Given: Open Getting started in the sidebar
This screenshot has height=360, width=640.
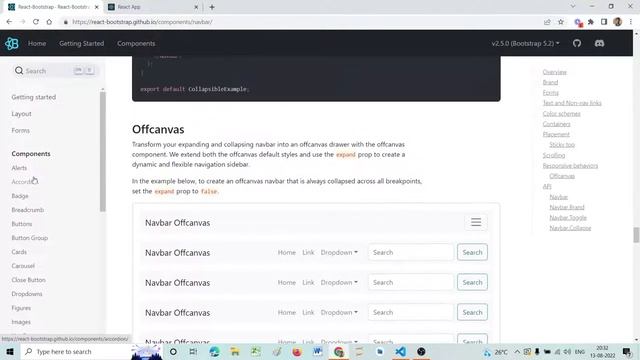Looking at the screenshot, I should (x=34, y=97).
